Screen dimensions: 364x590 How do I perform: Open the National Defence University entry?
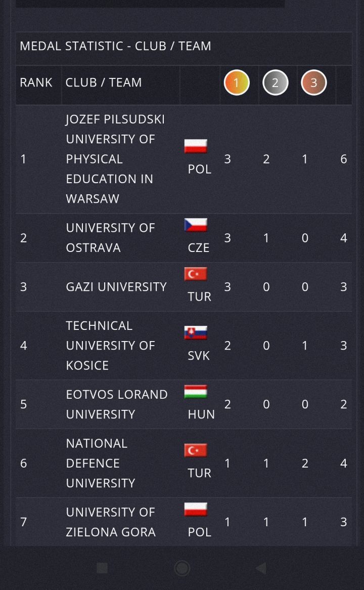[x=101, y=463]
